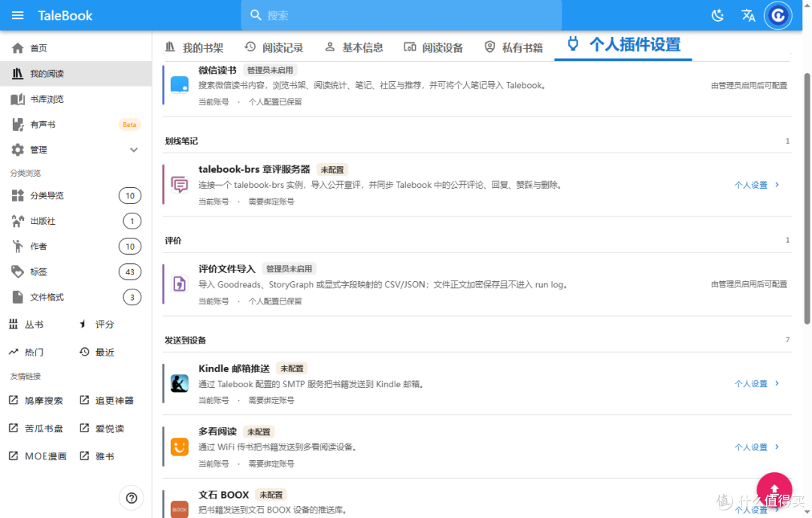Open 有声书 Beta sidebar item
The height and width of the screenshot is (518, 812).
point(76,124)
